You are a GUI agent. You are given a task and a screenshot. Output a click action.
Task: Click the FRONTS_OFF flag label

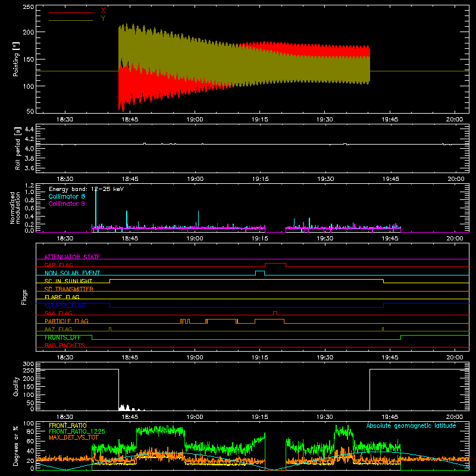click(62, 337)
